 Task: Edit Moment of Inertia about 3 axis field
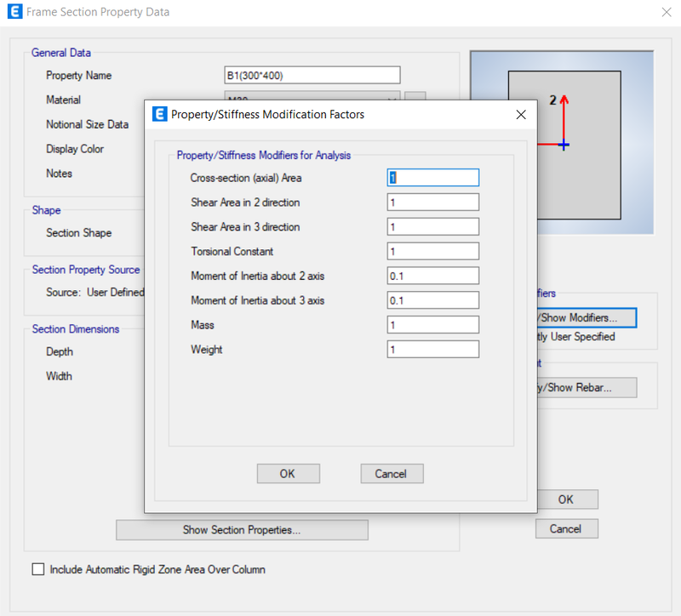click(433, 300)
